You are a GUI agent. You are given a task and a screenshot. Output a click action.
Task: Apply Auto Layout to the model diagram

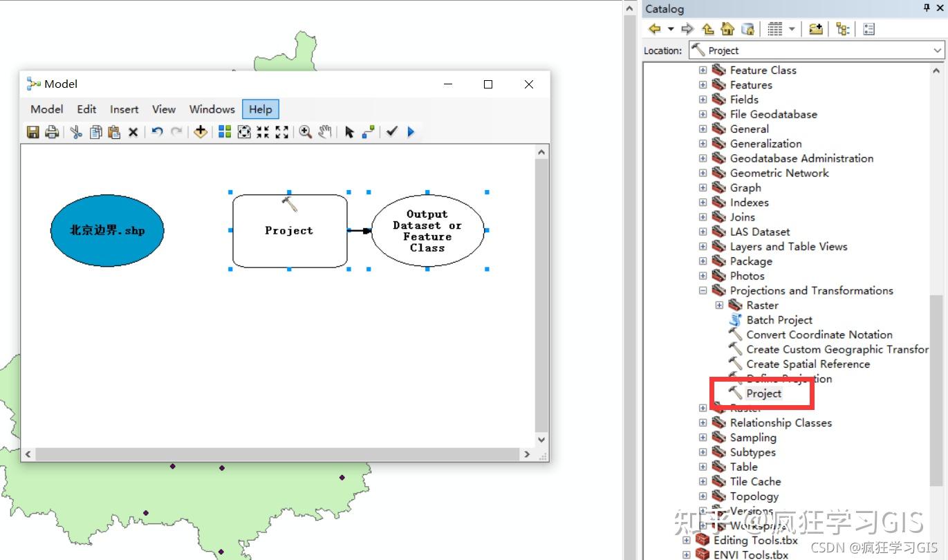pos(224,131)
